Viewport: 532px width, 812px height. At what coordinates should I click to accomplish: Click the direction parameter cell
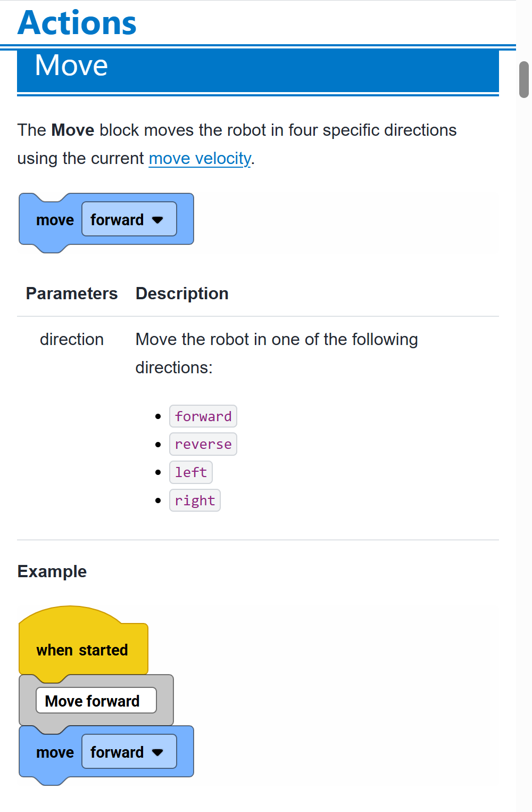point(72,340)
